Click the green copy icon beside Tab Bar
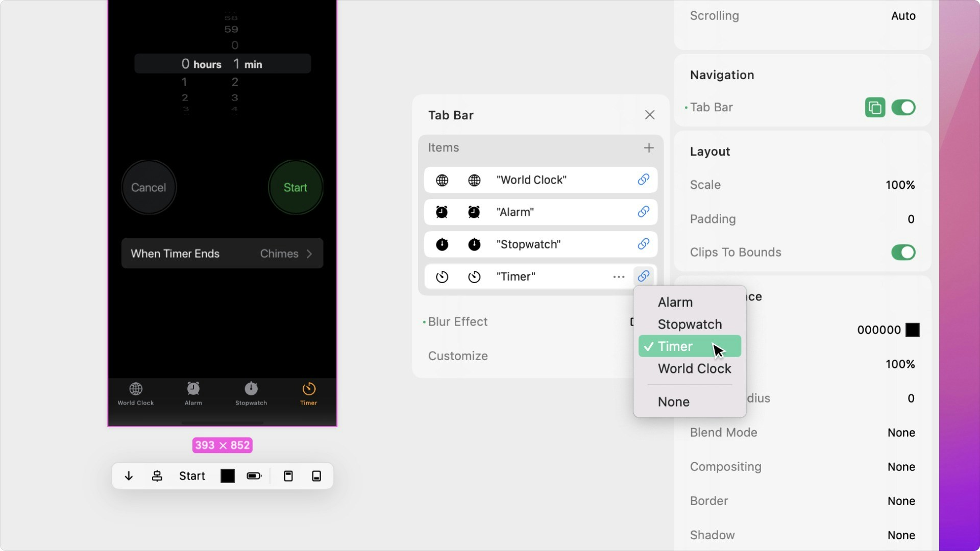 [875, 108]
